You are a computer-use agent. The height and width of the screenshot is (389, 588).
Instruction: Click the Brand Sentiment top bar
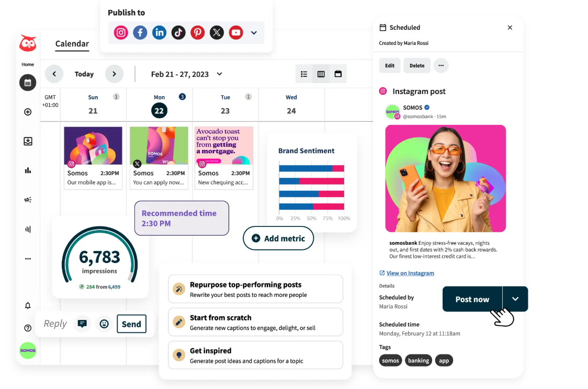coord(311,168)
